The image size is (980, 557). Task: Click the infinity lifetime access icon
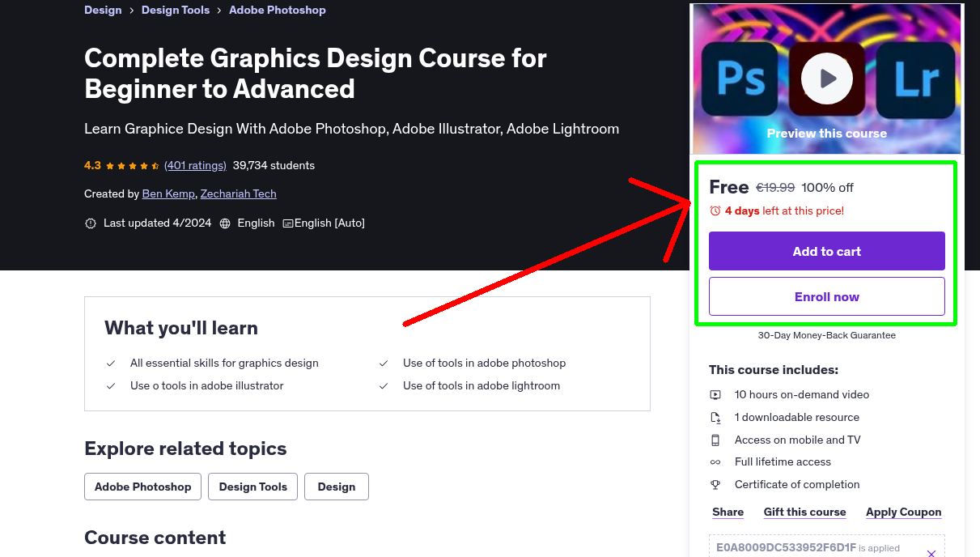[715, 462]
